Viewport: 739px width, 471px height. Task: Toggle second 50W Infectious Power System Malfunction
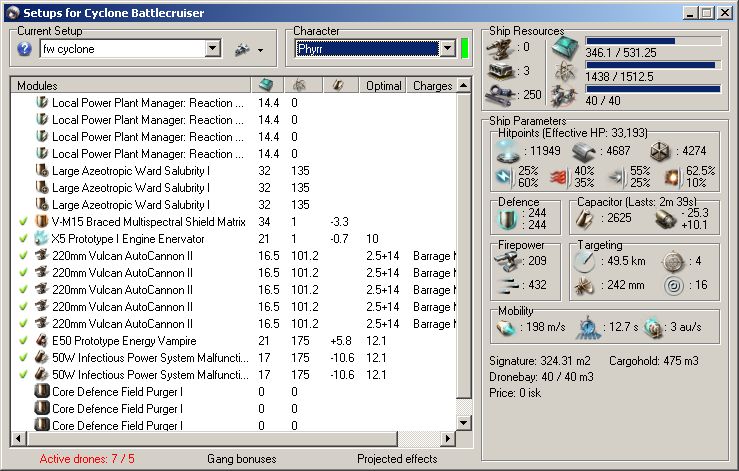coord(23,374)
